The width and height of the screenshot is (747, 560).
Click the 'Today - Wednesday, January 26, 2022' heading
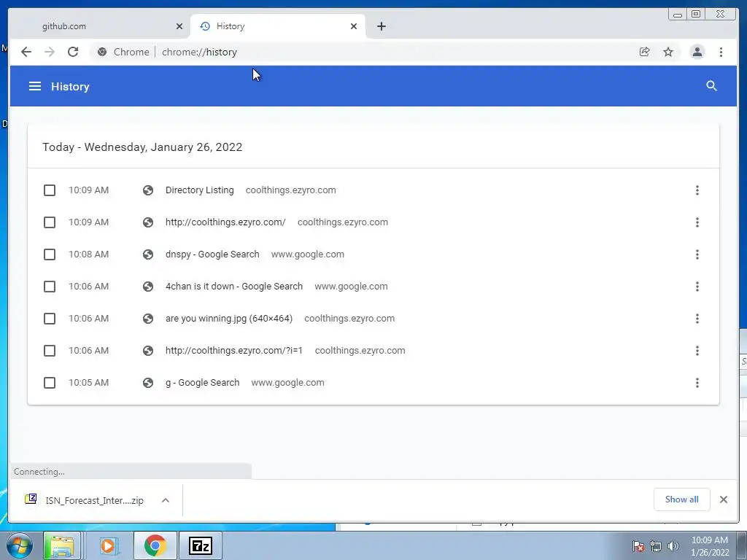coord(142,147)
